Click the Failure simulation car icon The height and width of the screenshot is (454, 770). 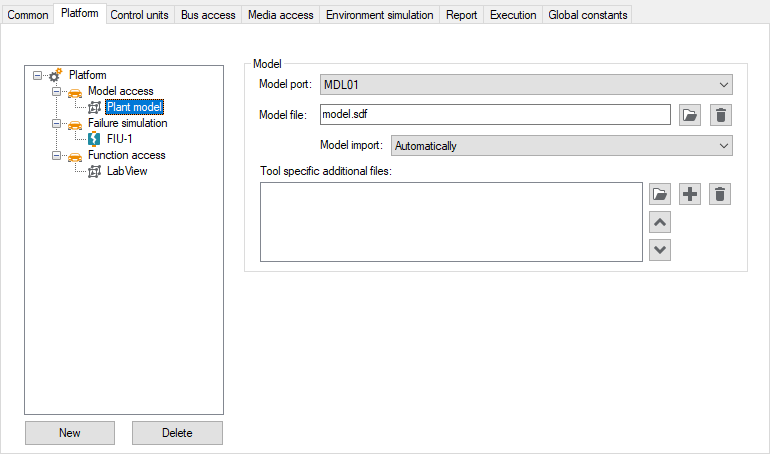coord(75,124)
